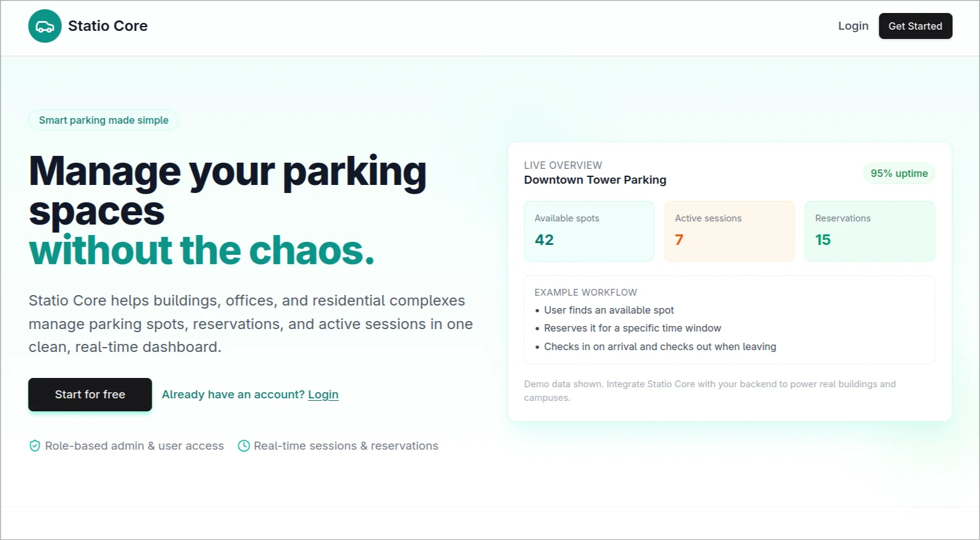
Task: Follow the Login link after "Already have an account?"
Action: coord(323,395)
